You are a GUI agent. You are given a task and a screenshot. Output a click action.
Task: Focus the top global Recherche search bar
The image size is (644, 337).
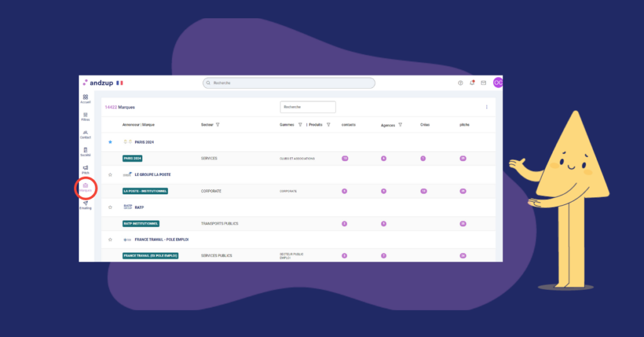coord(289,83)
